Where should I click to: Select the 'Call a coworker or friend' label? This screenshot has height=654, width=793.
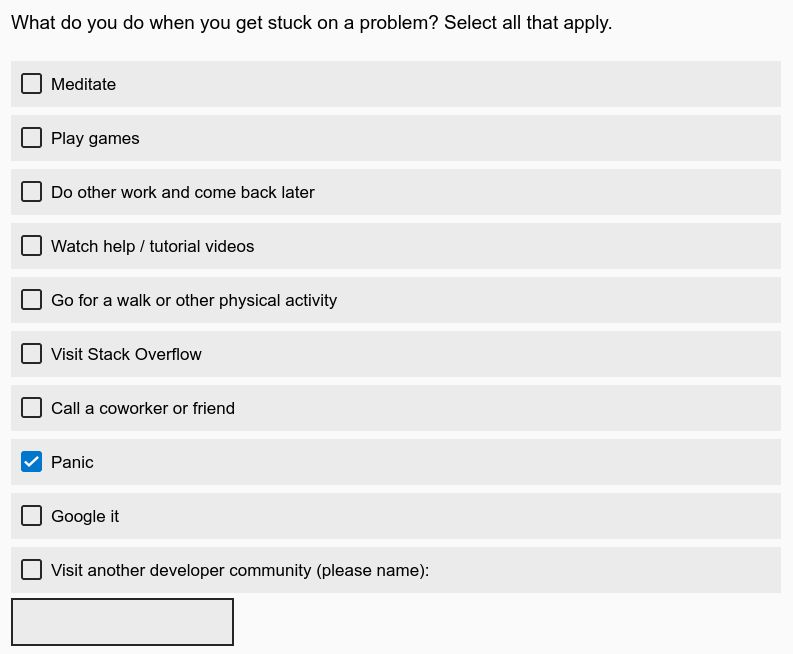pos(143,408)
